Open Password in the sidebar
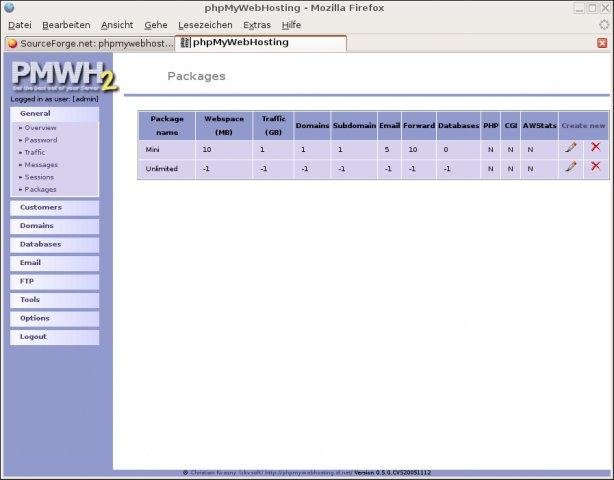 41,140
